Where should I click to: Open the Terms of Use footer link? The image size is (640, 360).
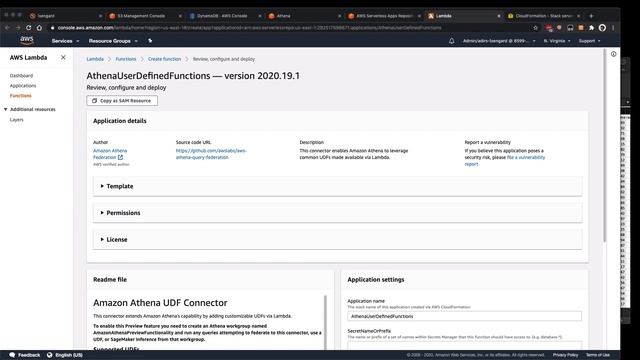(598, 355)
